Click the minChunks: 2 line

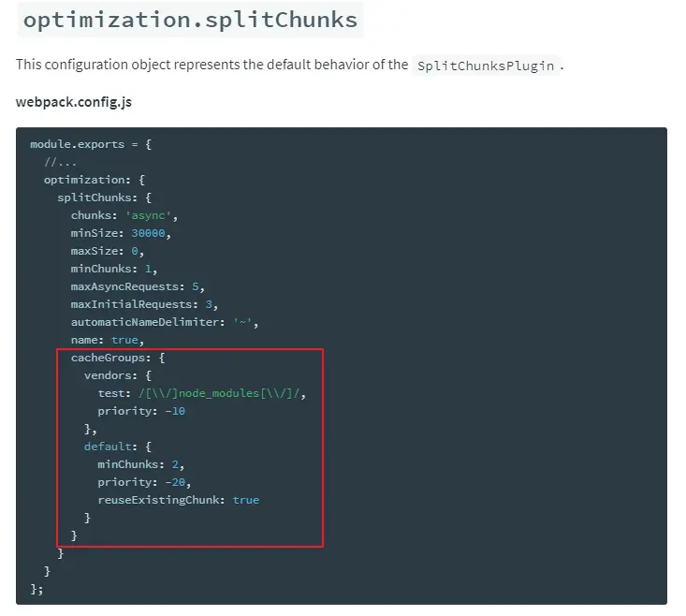141,464
